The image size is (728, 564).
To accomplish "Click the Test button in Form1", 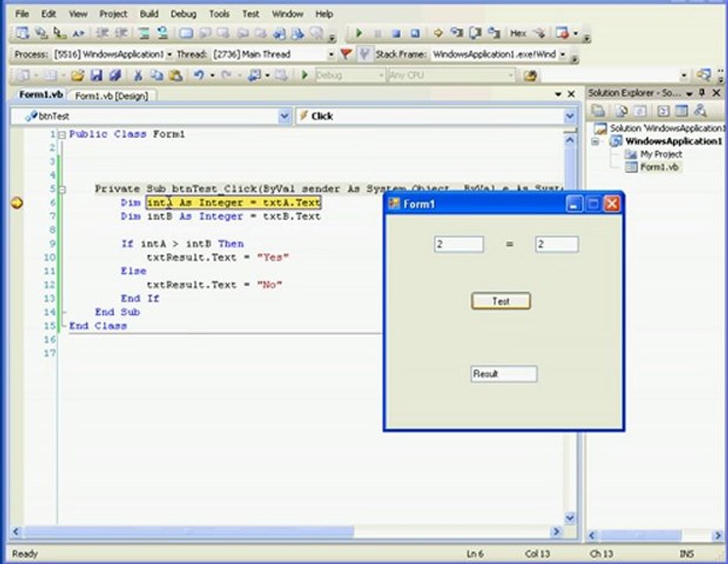I will [x=501, y=301].
